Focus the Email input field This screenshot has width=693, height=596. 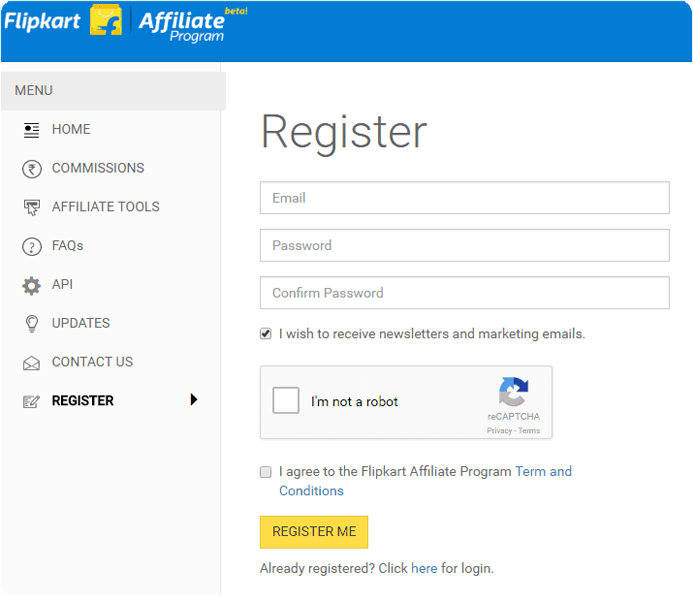pyautogui.click(x=464, y=198)
